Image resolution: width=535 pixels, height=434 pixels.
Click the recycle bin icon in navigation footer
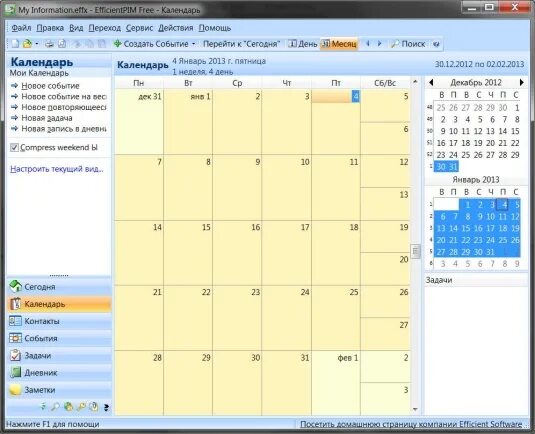(68, 407)
